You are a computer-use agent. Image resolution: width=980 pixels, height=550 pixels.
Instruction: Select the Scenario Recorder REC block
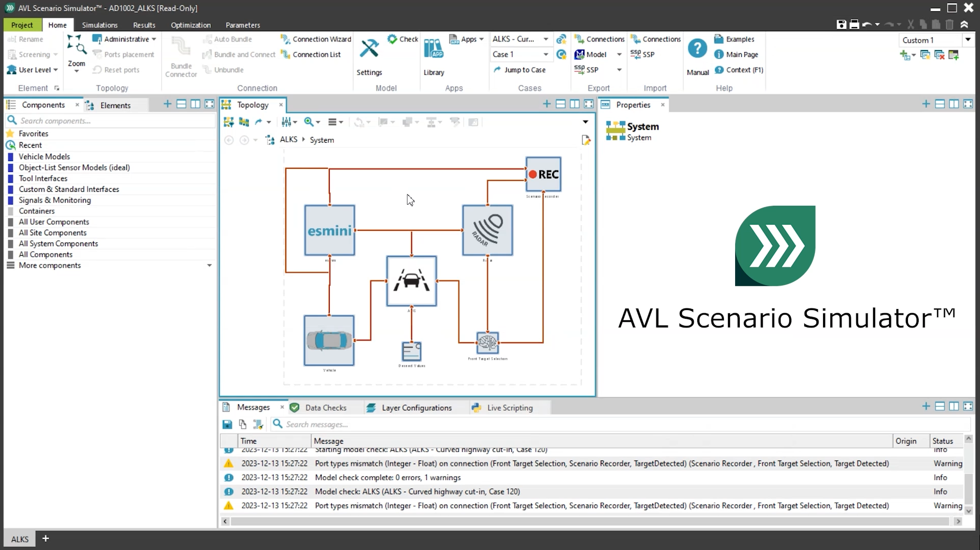543,174
